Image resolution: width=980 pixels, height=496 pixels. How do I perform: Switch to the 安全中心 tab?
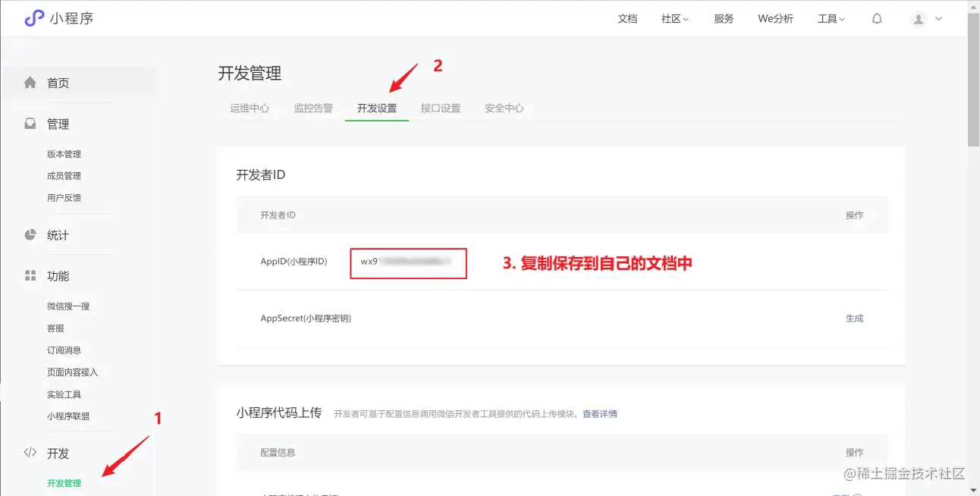(504, 108)
